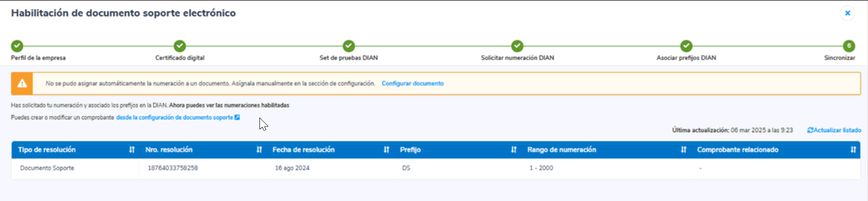
Task: Select the Certificado digital step checkmark
Action: (x=180, y=46)
